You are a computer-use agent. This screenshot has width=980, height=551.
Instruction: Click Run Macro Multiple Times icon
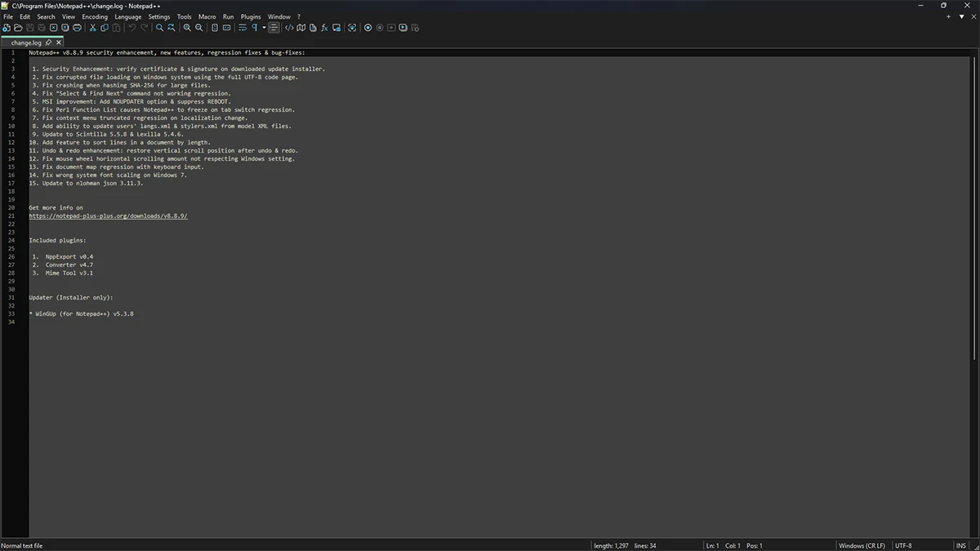[403, 28]
